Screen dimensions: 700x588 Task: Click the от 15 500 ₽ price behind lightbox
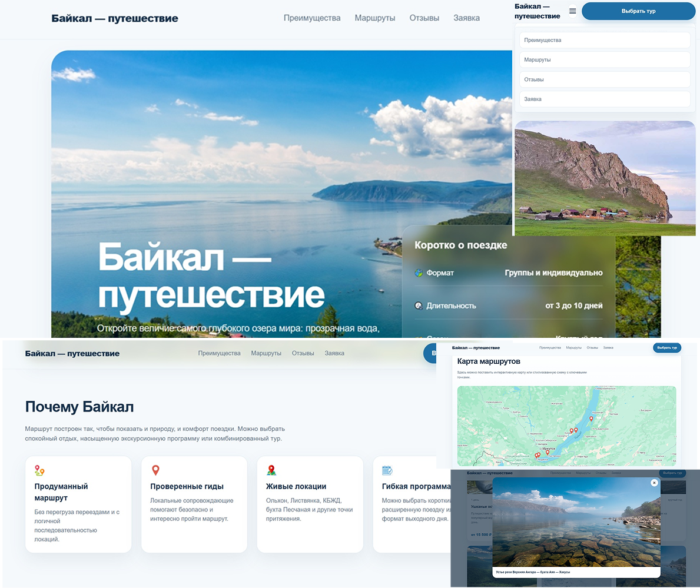click(x=481, y=534)
